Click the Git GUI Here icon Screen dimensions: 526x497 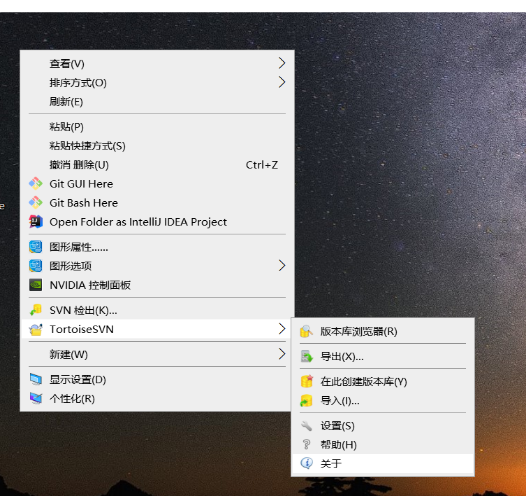click(x=36, y=183)
